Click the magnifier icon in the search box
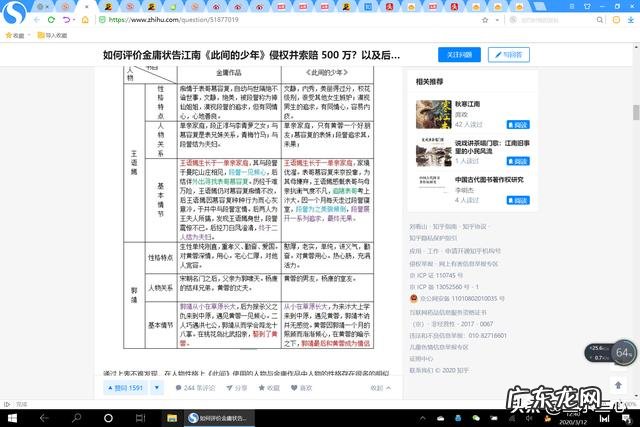This screenshot has height=427, width=640. point(600,20)
